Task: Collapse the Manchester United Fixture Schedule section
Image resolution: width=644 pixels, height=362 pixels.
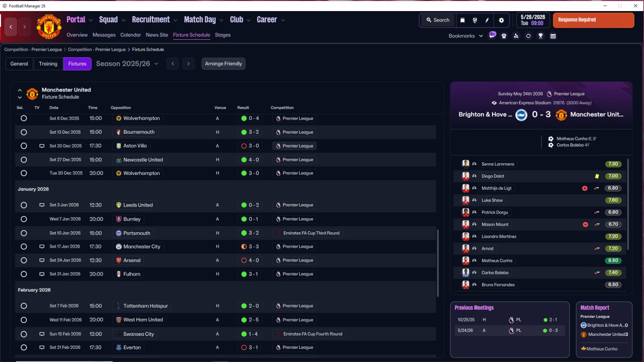Action: (20, 90)
